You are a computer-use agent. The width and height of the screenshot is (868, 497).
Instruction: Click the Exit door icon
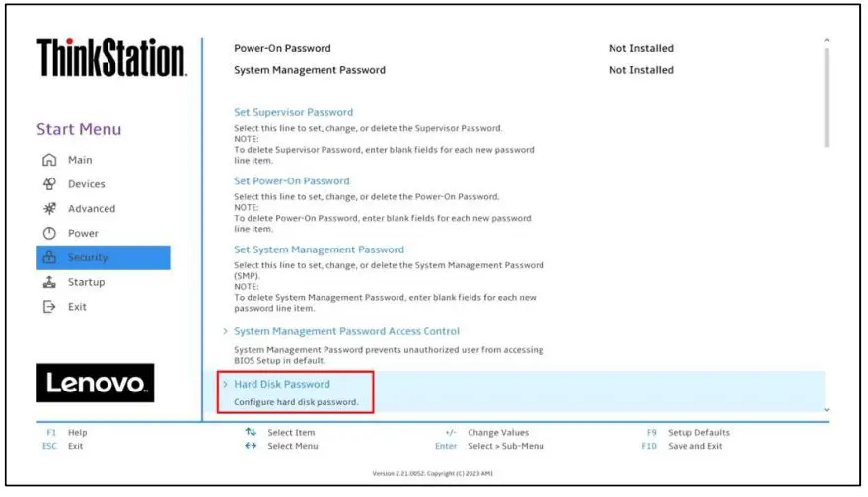pos(49,306)
